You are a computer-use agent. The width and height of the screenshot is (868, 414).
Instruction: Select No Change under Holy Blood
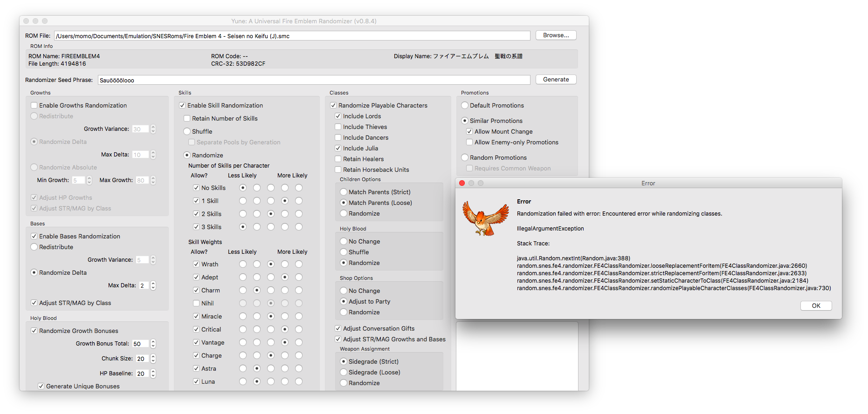point(344,241)
